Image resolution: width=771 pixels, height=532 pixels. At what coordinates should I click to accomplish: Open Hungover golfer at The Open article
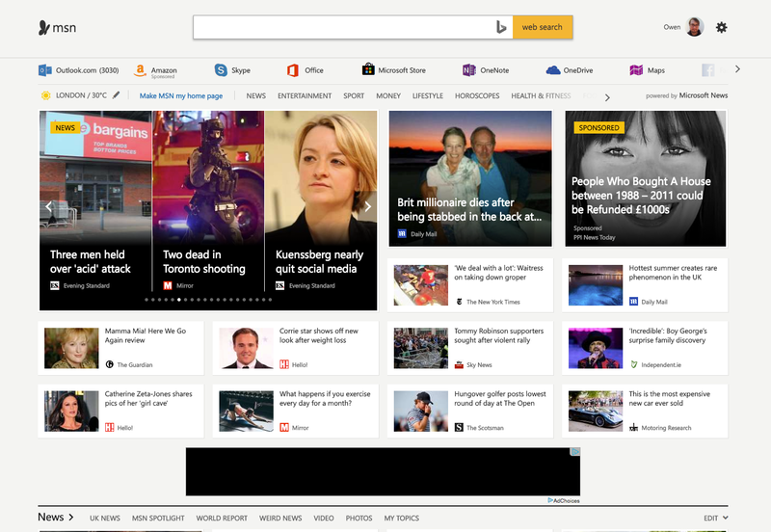pos(470,411)
